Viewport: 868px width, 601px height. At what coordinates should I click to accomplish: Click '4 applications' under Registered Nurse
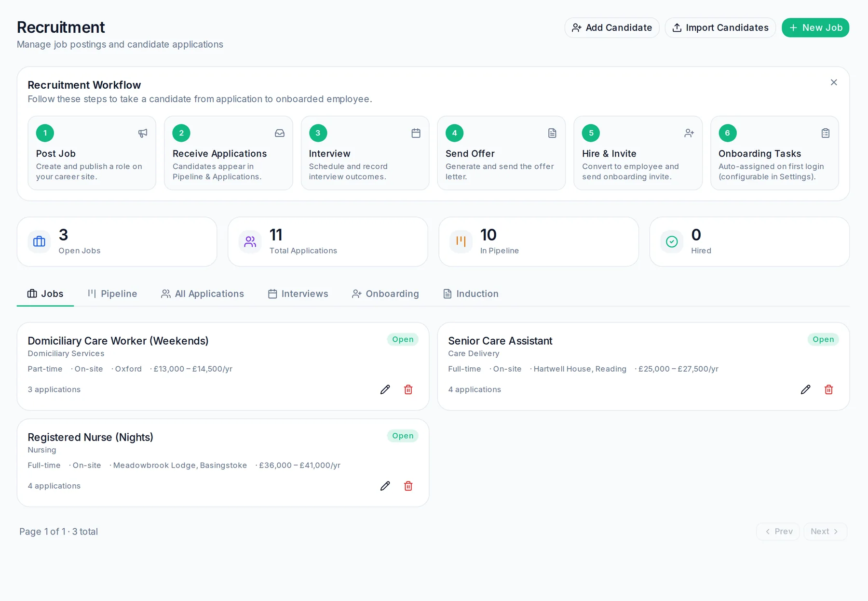tap(54, 486)
